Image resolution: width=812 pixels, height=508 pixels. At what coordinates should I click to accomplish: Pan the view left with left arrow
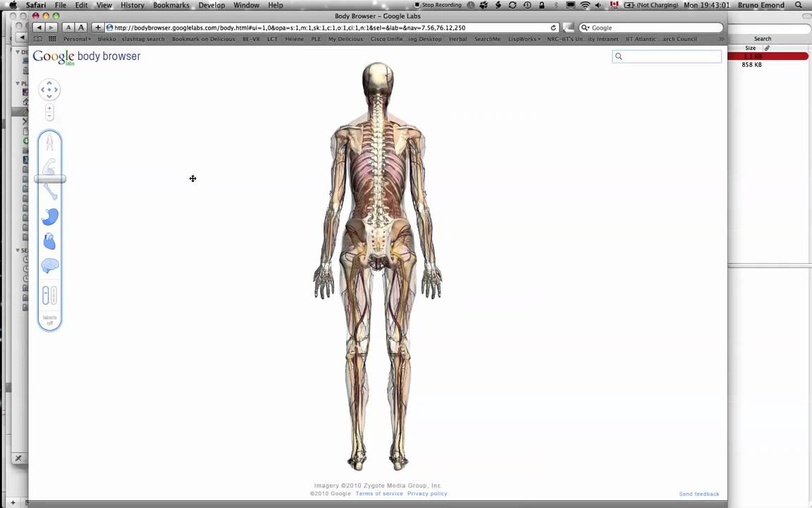click(x=42, y=90)
